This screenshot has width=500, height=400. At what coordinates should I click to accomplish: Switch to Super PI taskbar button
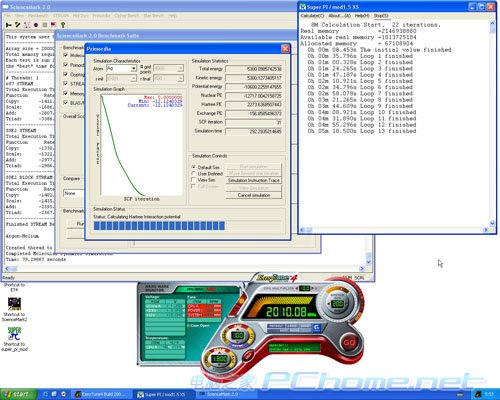(x=164, y=394)
